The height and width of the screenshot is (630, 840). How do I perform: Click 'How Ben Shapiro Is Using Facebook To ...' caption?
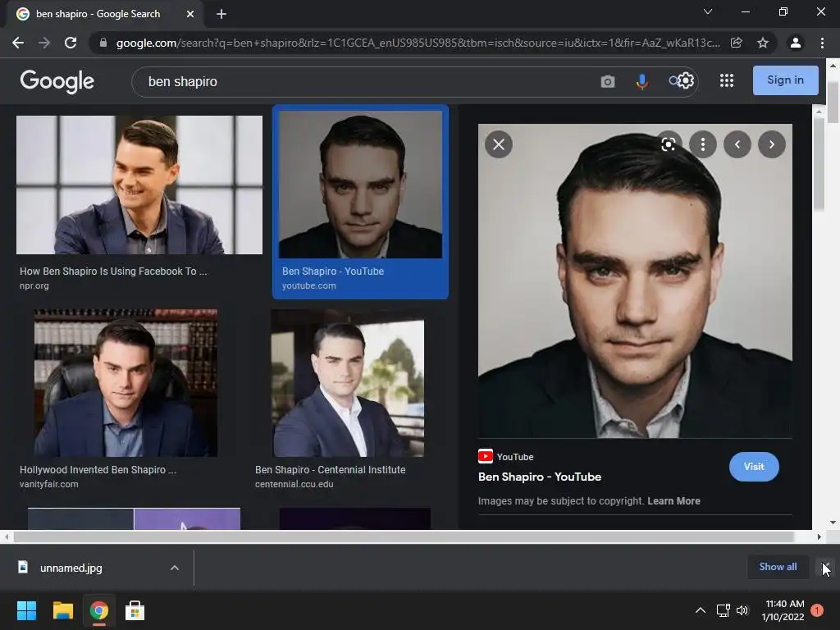113,271
